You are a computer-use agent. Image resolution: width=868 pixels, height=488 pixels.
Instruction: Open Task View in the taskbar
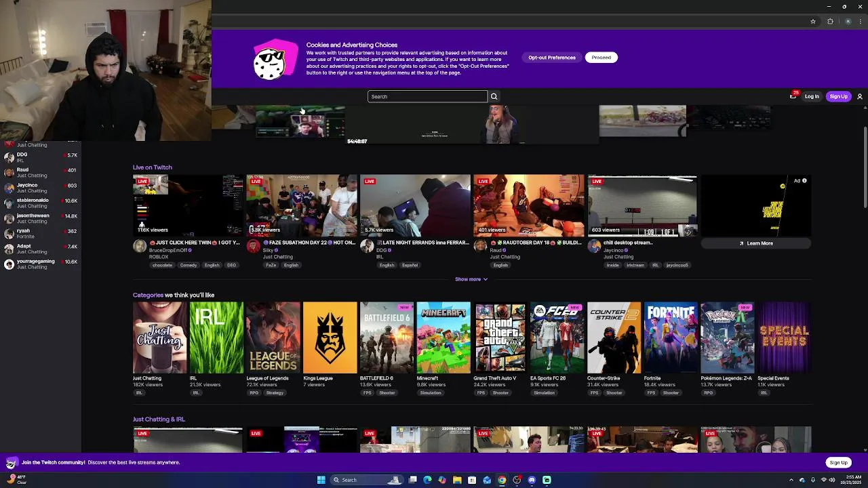click(x=412, y=480)
